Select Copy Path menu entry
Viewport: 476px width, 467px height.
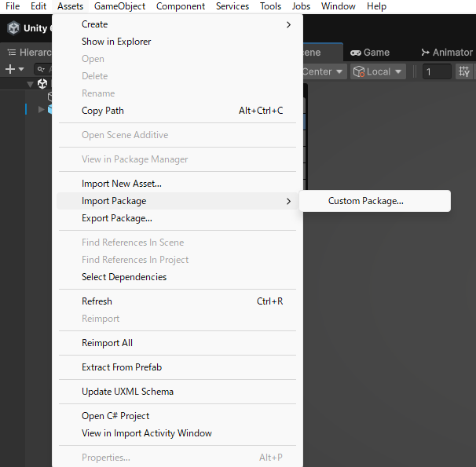[x=178, y=111]
